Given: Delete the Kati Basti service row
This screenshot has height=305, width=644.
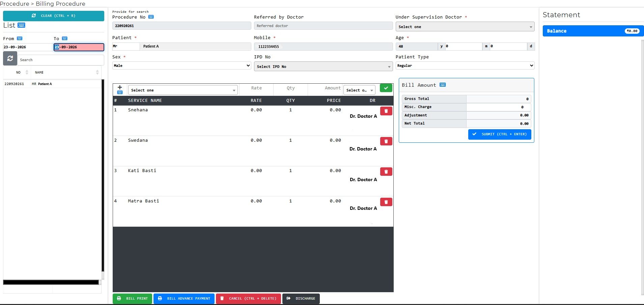Looking at the screenshot, I should [x=386, y=172].
